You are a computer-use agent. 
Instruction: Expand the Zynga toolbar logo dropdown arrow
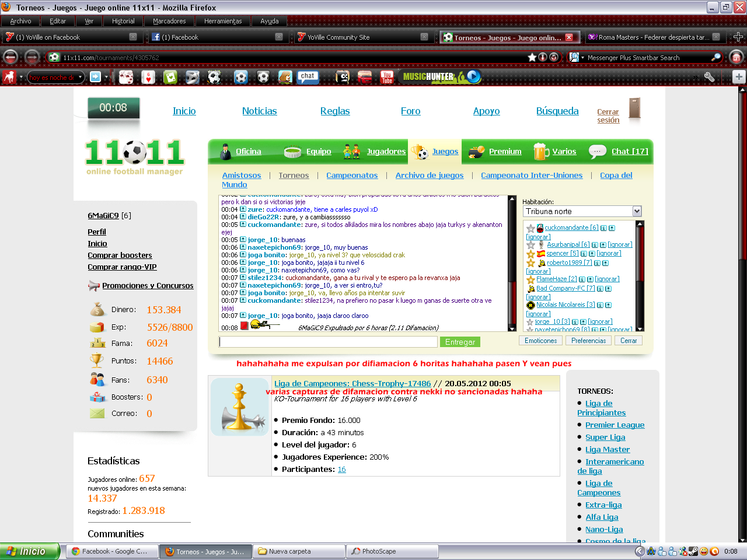point(21,77)
